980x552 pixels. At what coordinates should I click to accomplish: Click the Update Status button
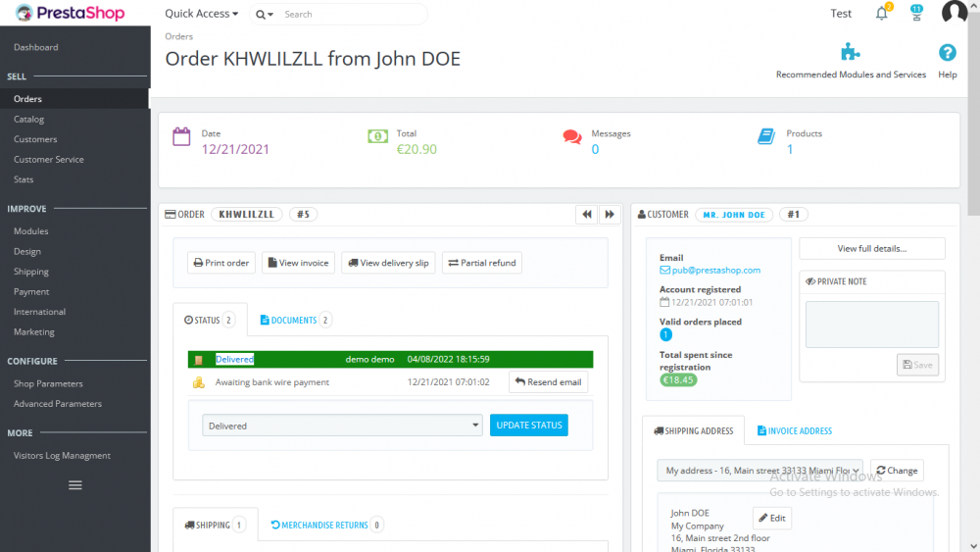(529, 426)
